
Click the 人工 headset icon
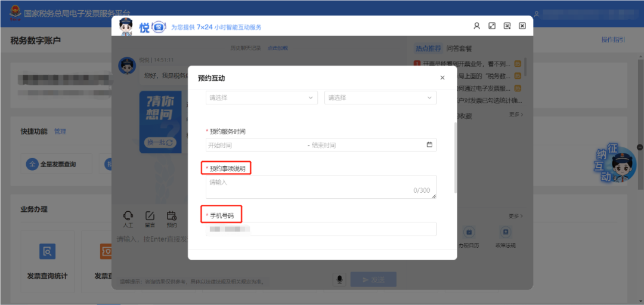tap(128, 219)
